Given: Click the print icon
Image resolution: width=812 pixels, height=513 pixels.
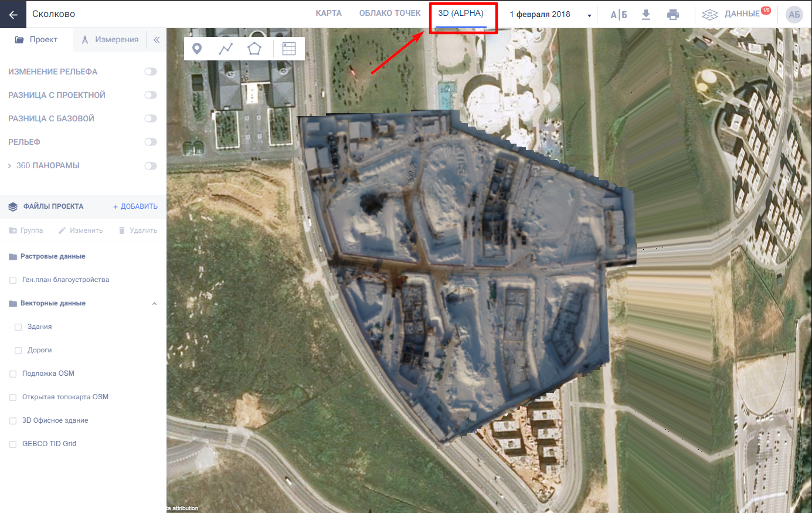Looking at the screenshot, I should (x=673, y=15).
